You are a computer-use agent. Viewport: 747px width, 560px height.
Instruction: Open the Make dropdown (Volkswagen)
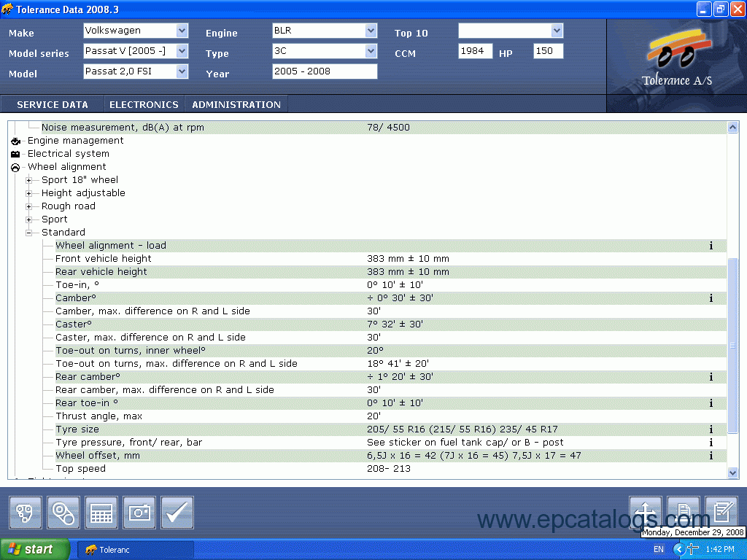(182, 31)
